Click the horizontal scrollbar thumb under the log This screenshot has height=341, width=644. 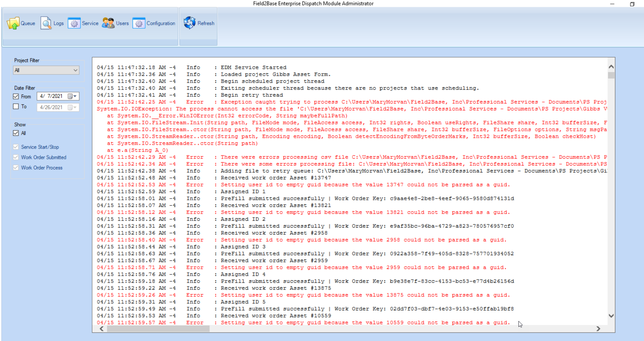158,329
